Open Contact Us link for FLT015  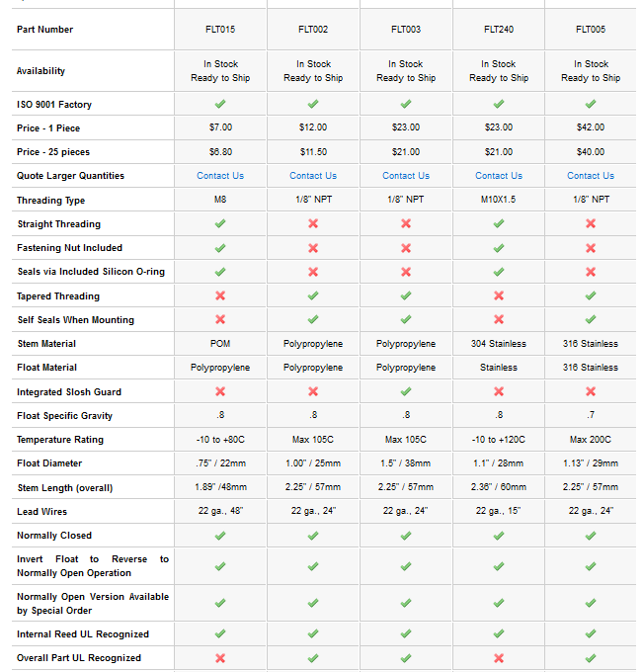[x=220, y=176]
